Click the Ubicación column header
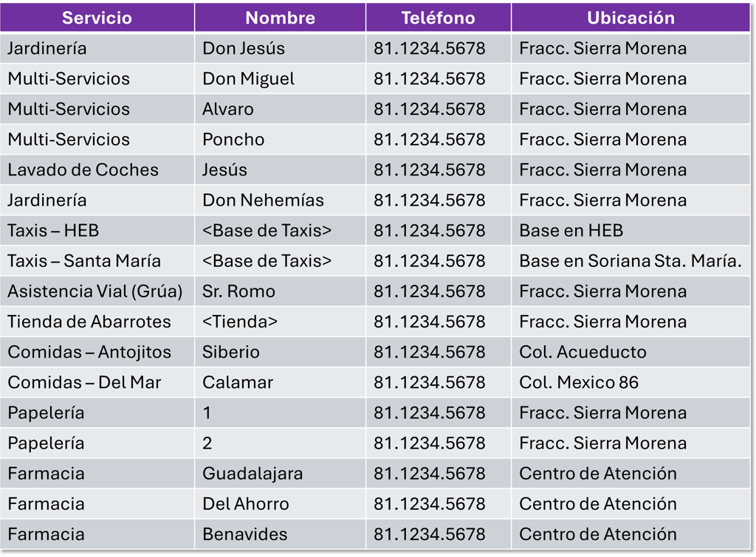 [x=630, y=18]
